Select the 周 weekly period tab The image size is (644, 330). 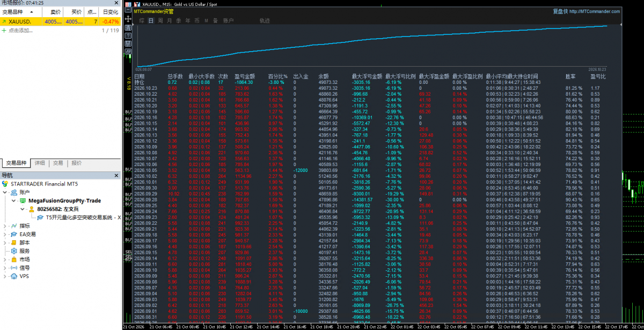[x=160, y=20]
